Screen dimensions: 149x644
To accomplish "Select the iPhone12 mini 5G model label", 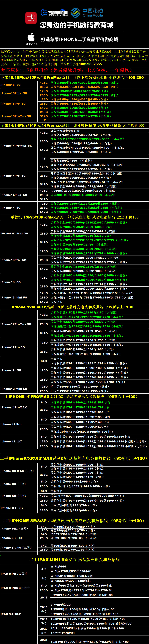I will point(14,389).
